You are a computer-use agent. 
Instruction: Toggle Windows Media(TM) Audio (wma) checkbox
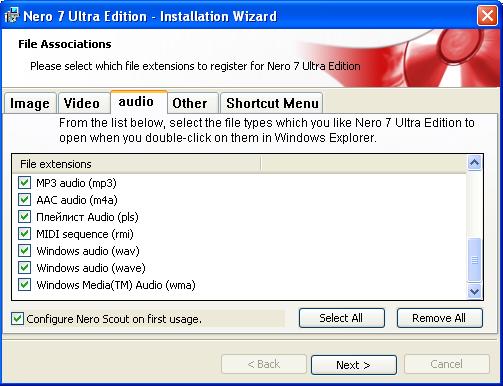tap(24, 285)
